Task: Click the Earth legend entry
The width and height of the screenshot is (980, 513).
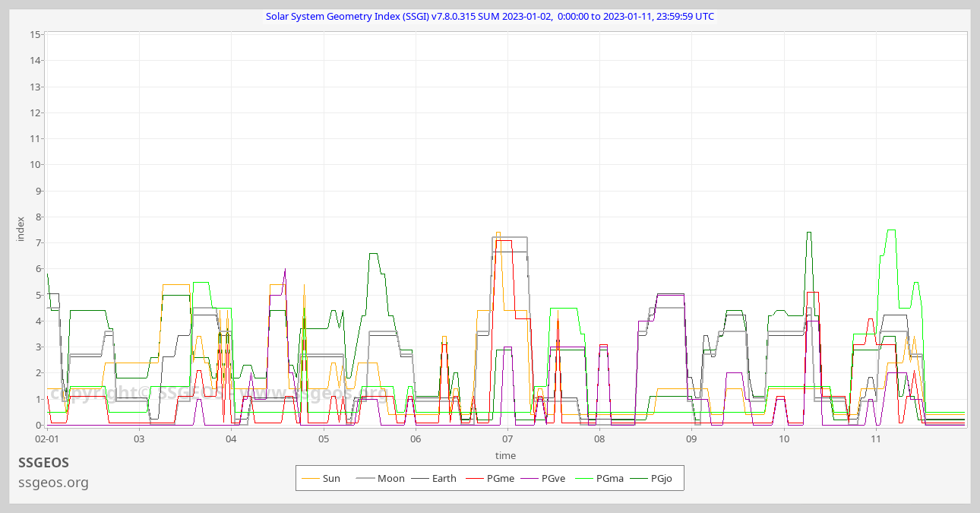Action: coord(435,478)
